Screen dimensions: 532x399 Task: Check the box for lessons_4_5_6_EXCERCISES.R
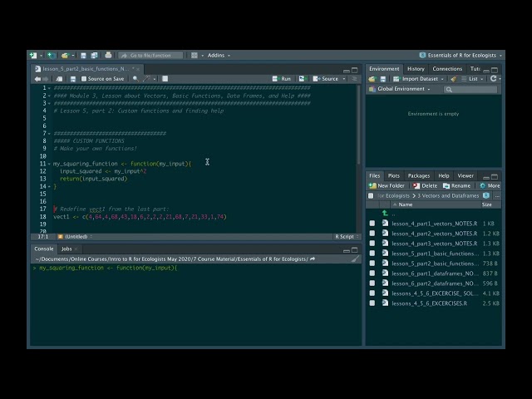click(x=372, y=303)
